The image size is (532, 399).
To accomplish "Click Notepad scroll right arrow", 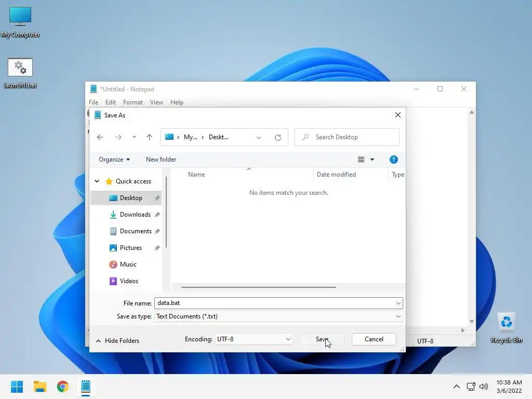I will click(x=463, y=330).
